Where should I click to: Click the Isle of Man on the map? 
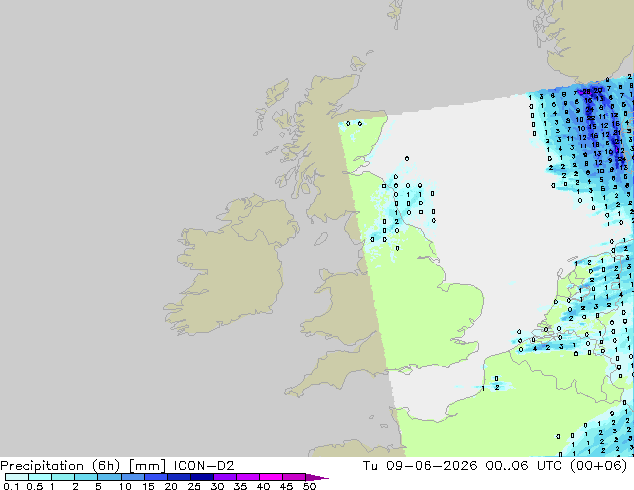click(321, 239)
